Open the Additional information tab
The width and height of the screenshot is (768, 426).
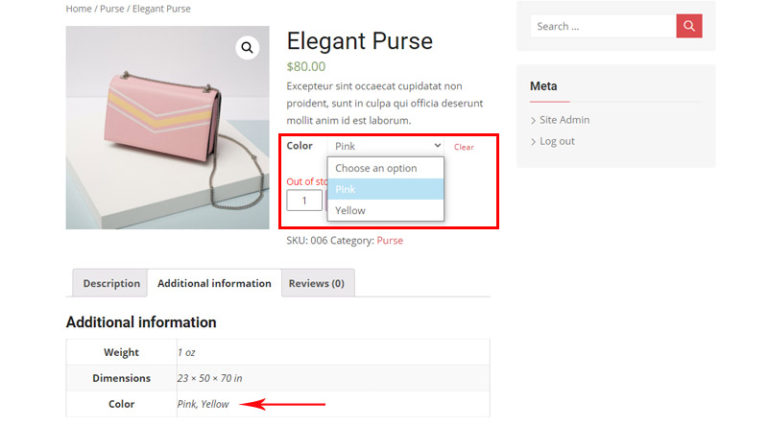(214, 283)
